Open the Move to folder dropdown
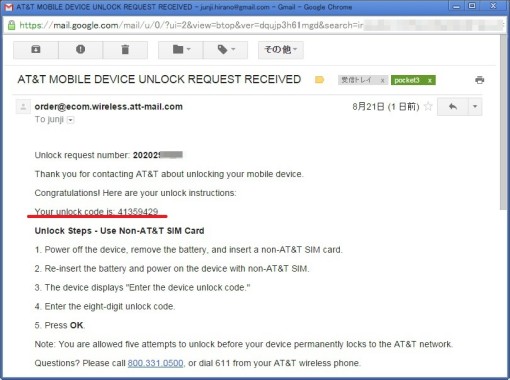Image resolution: width=510 pixels, height=380 pixels. tap(181, 50)
